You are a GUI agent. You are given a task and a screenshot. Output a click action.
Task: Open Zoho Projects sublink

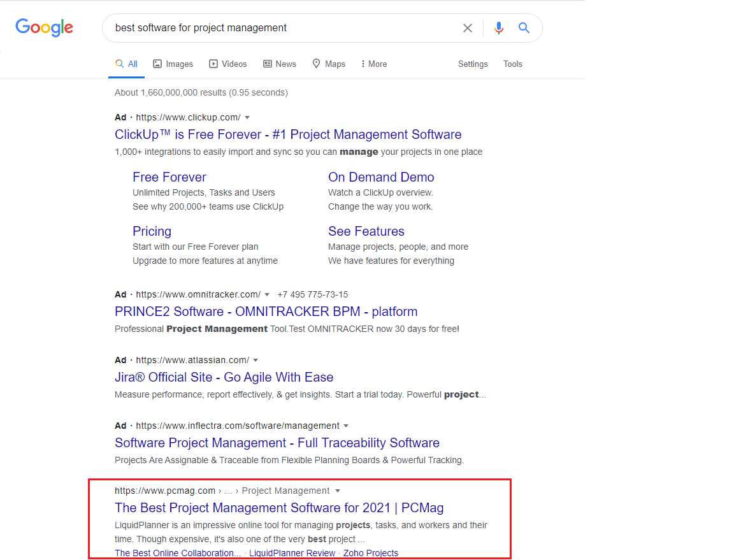point(371,553)
